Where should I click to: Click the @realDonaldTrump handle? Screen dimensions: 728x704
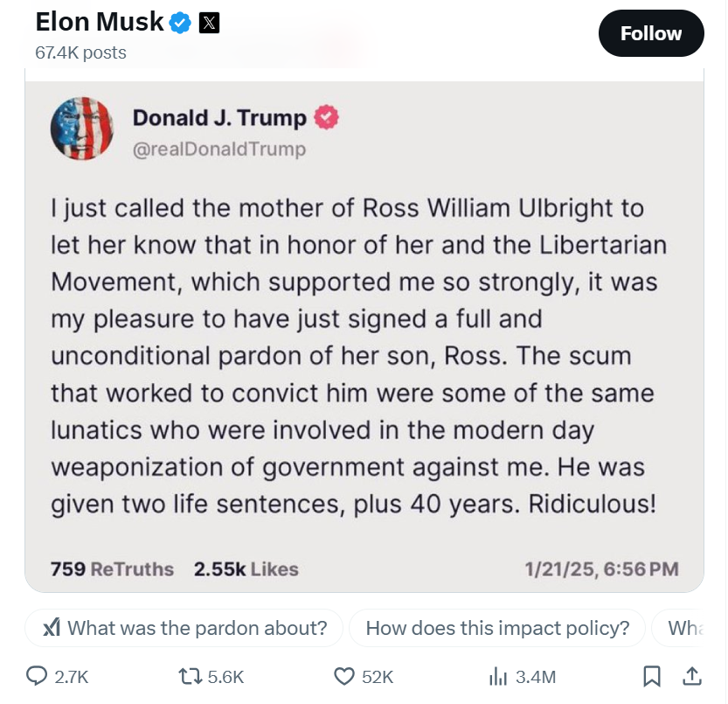point(219,150)
